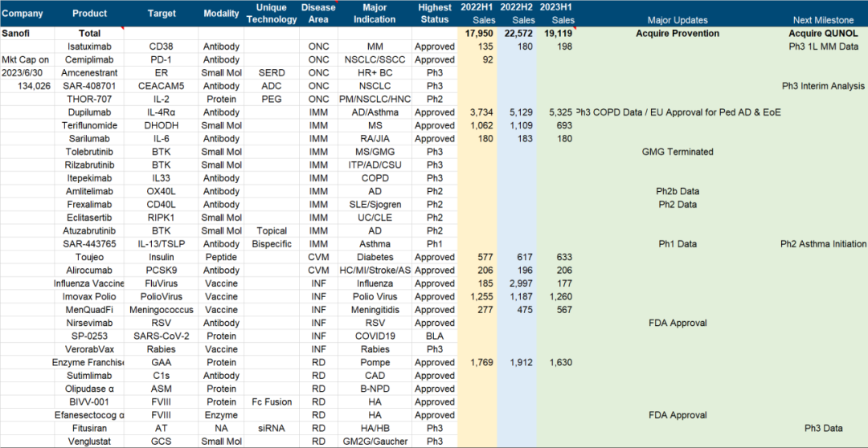Click the Highest Status header

point(435,14)
